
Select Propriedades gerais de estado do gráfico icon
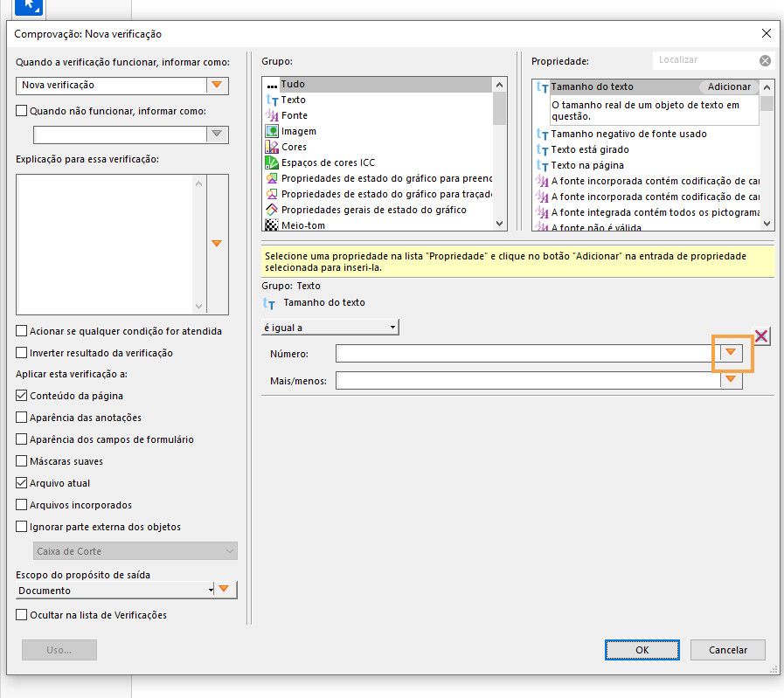[x=269, y=209]
